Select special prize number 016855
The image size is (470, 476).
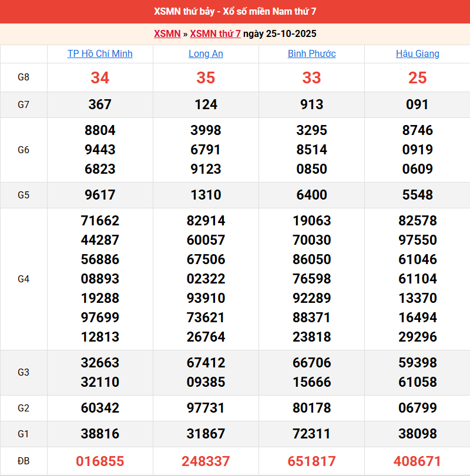100,461
